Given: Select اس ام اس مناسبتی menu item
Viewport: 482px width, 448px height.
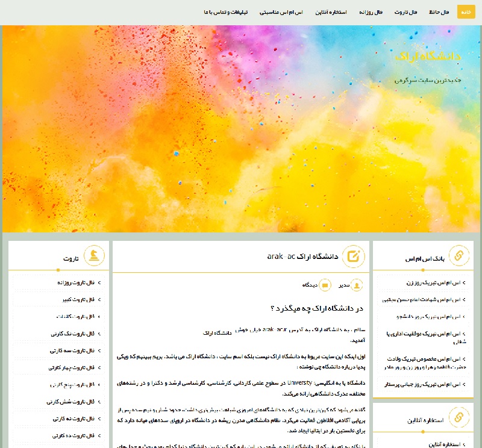Looking at the screenshot, I should (281, 12).
